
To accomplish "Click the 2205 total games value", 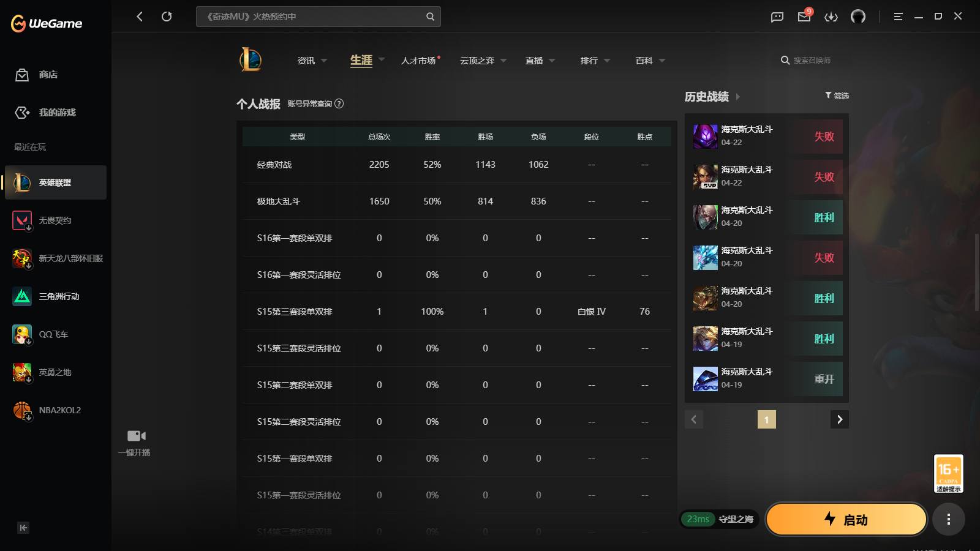I will coord(379,165).
